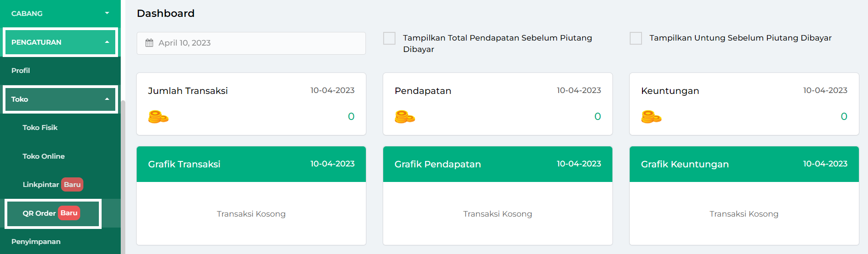Viewport: 868px width, 254px height.
Task: Expand the CABANG sidebar menu arrow
Action: tap(107, 13)
